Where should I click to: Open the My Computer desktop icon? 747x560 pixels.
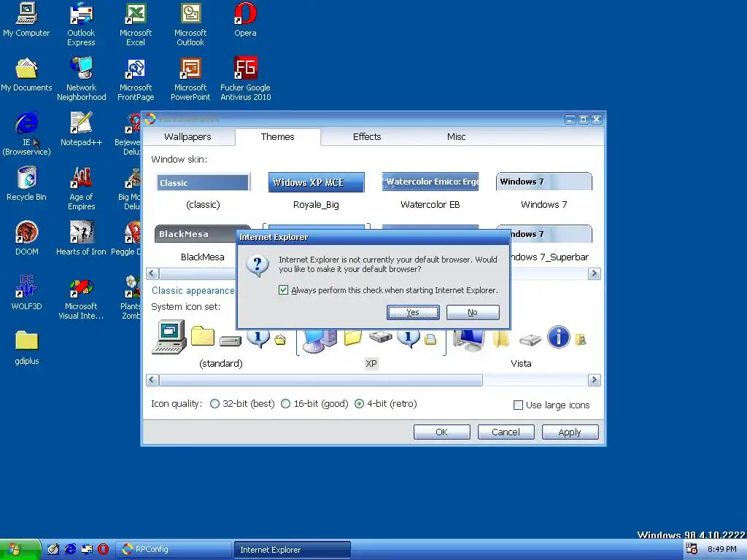point(26,20)
